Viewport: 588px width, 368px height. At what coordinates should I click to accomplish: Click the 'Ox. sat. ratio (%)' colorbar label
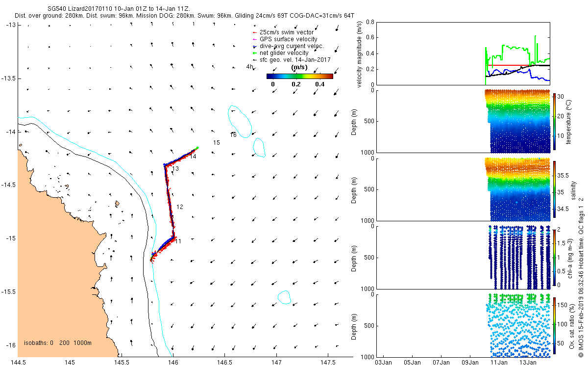(x=572, y=326)
